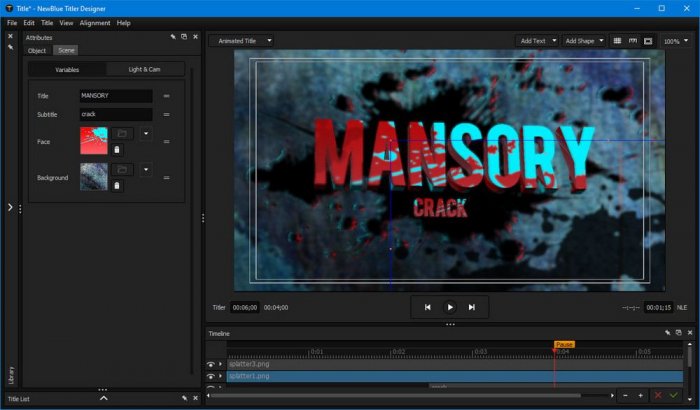Select the Light & Cam button
Viewport: 700px width, 410px height.
tap(145, 69)
